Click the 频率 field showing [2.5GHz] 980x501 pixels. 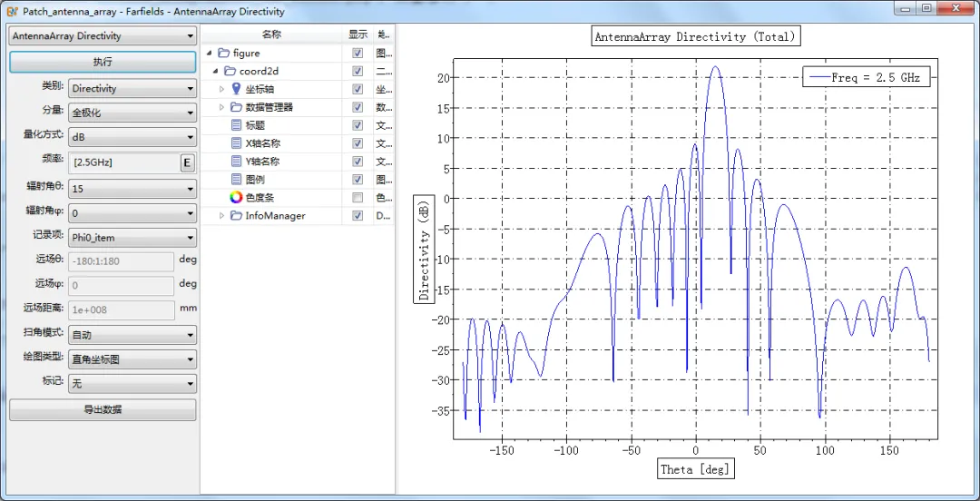(124, 162)
